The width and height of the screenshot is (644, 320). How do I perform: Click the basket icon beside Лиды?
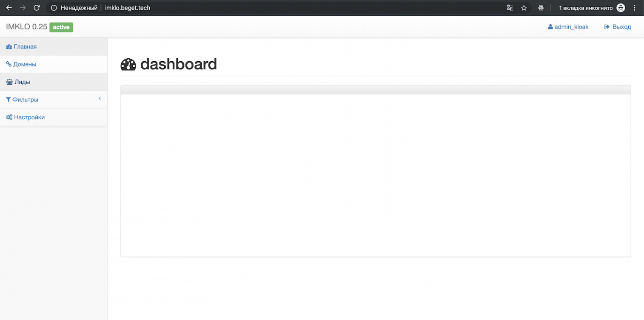click(9, 82)
